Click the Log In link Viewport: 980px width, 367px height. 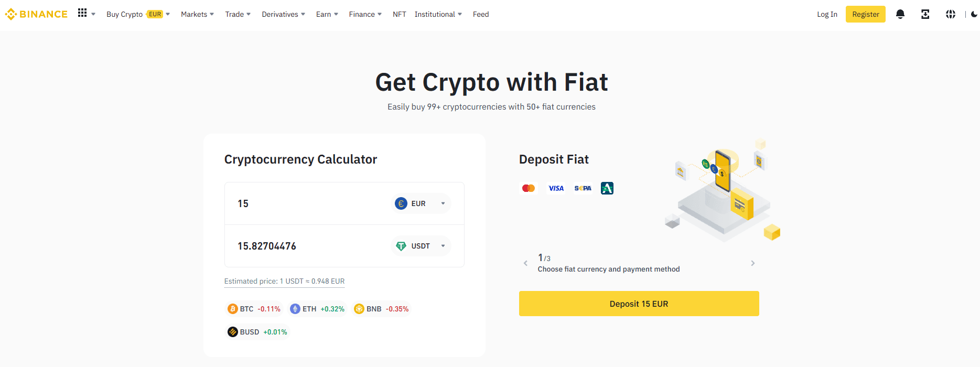827,14
